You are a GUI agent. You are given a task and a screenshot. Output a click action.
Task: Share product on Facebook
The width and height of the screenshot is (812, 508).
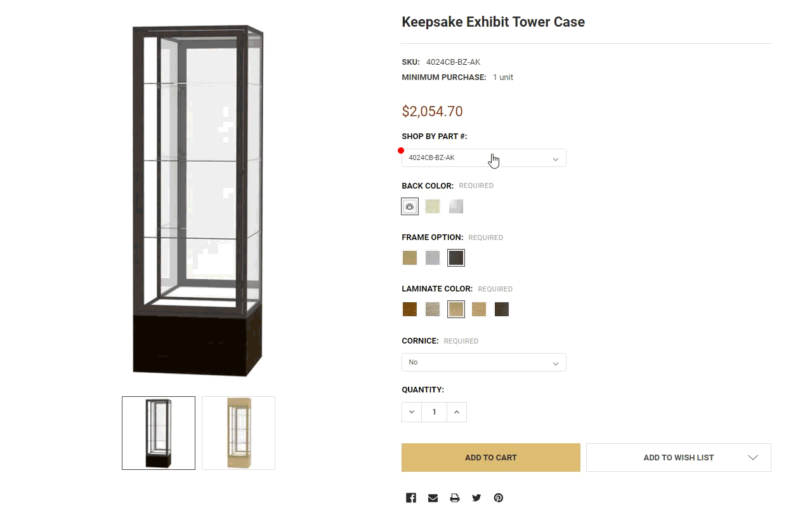[x=411, y=498]
